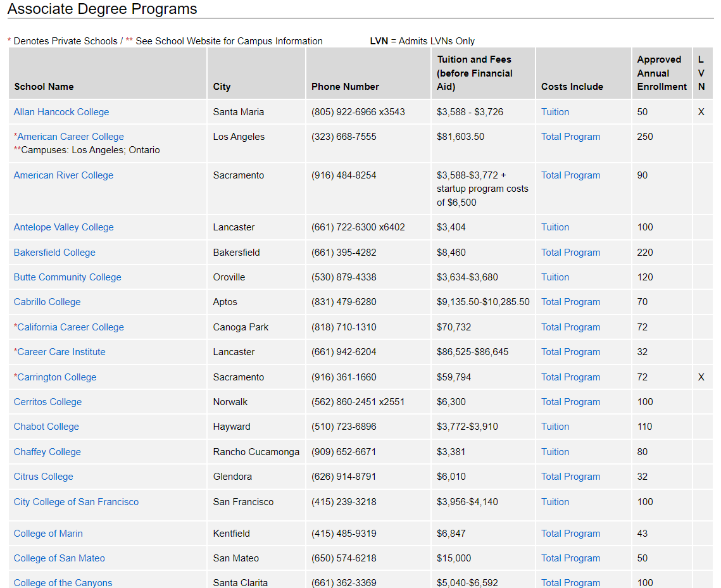The height and width of the screenshot is (588, 721).
Task: Click Total Program link for Cabrillo College
Action: click(570, 302)
